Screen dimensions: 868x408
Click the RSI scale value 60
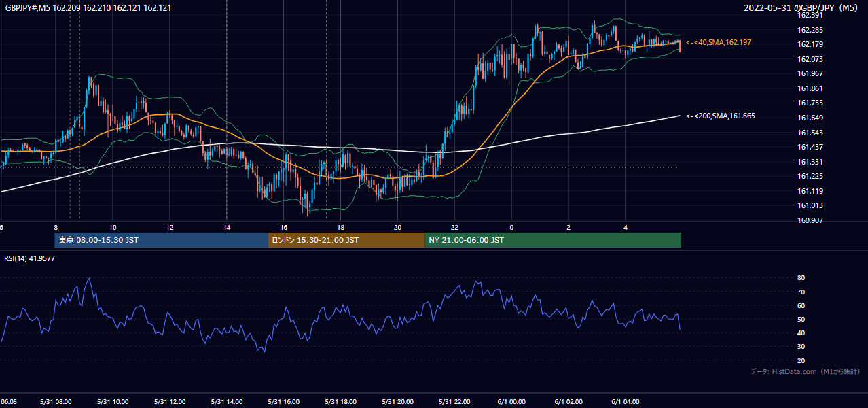click(801, 305)
